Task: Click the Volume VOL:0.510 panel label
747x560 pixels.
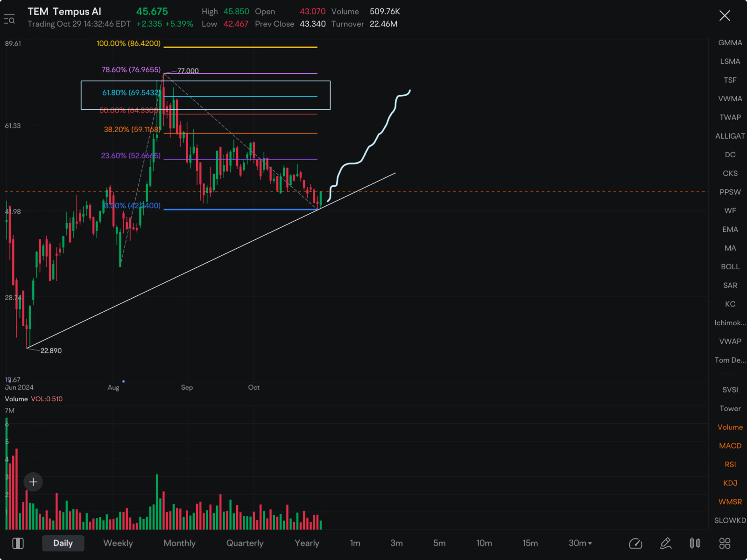Action: [34, 399]
